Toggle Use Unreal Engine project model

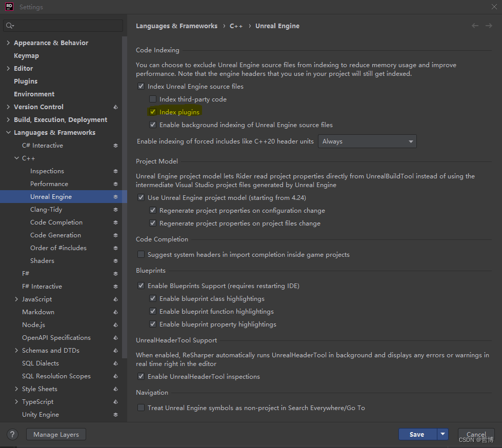tap(141, 197)
